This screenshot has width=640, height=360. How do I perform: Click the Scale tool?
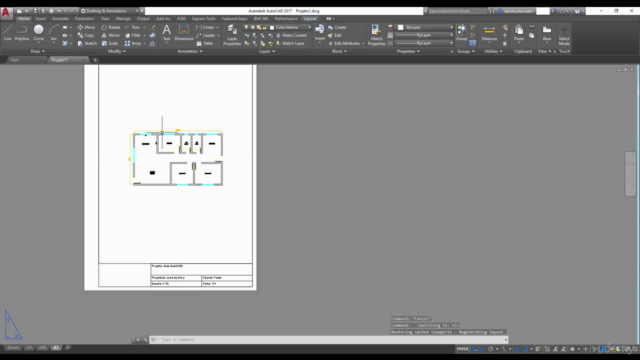click(110, 43)
